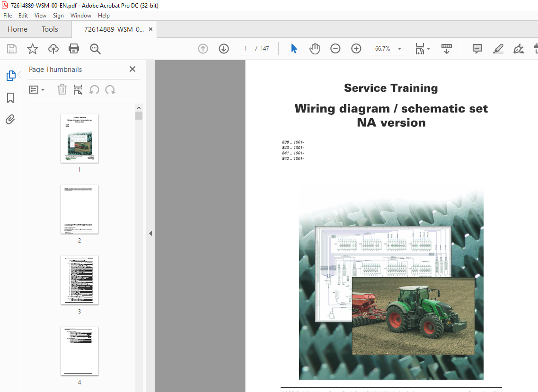The image size is (538, 392).
Task: Switch to the Home tab
Action: [18, 29]
